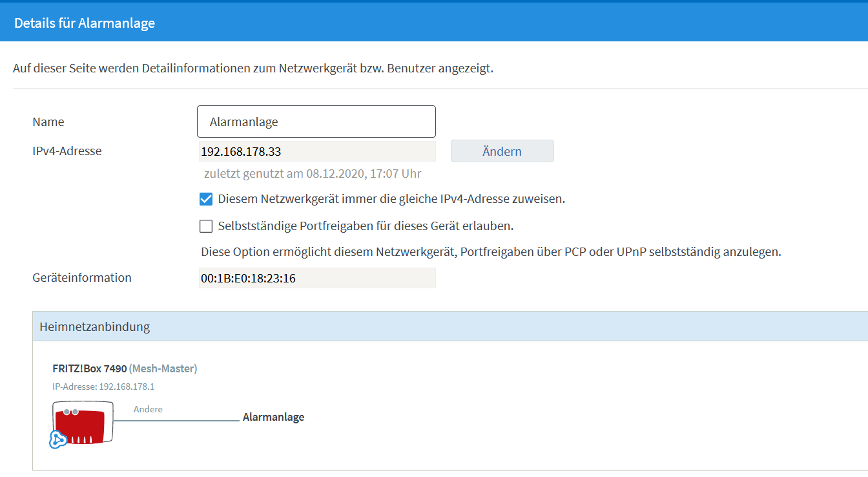
Task: Click the PCP oder UPnP description text
Action: [x=491, y=252]
